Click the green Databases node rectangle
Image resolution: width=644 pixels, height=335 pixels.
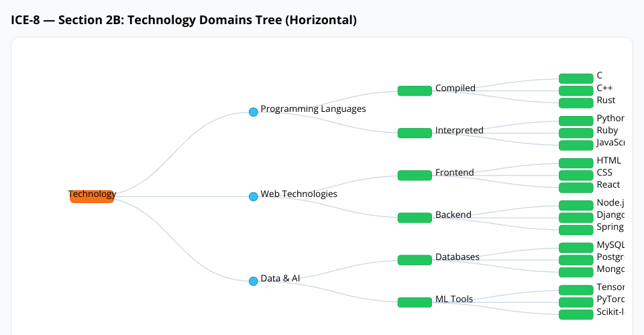(415, 259)
